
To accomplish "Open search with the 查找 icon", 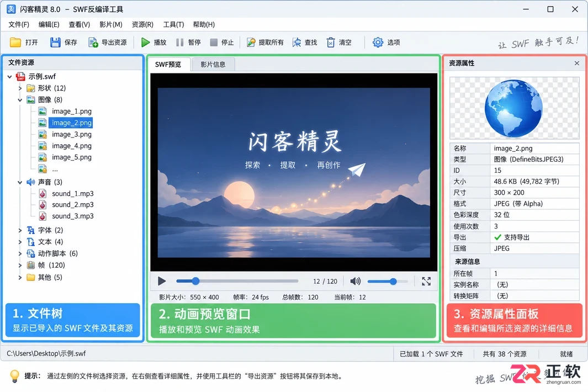I will [x=296, y=43].
